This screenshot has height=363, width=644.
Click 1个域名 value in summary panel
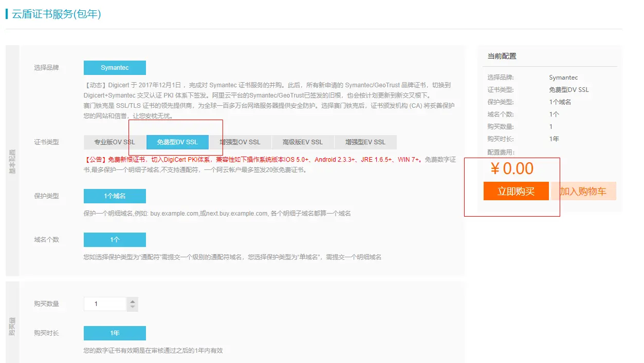pyautogui.click(x=560, y=102)
